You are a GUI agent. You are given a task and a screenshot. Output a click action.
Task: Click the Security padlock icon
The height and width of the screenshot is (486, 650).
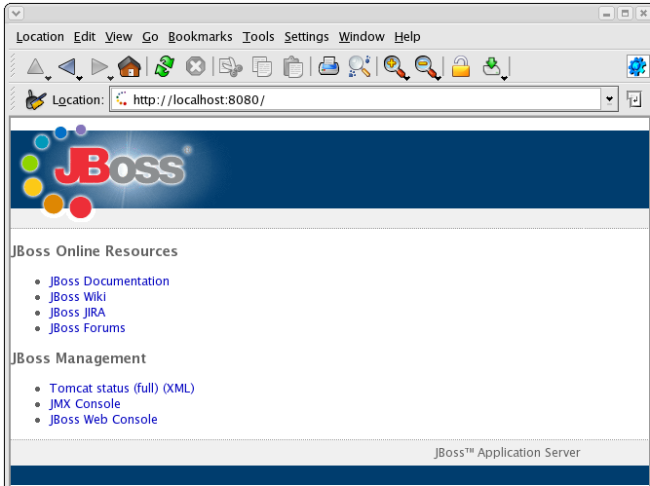pyautogui.click(x=461, y=66)
